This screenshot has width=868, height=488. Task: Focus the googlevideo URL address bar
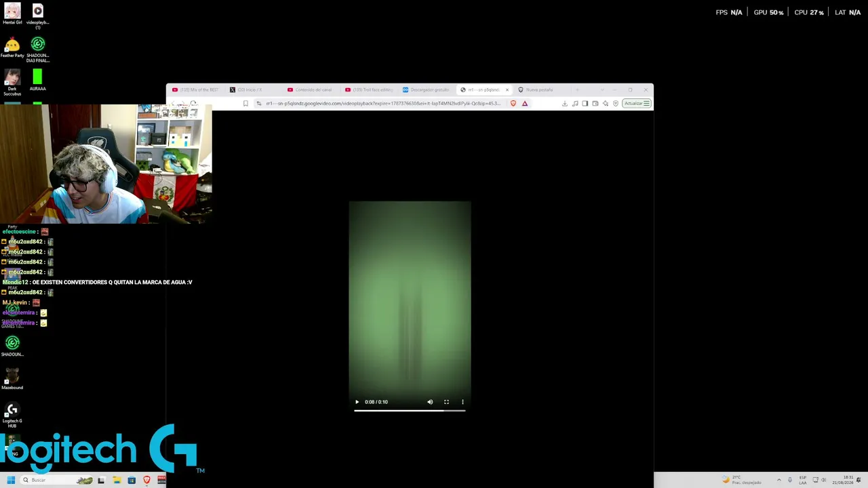[383, 104]
